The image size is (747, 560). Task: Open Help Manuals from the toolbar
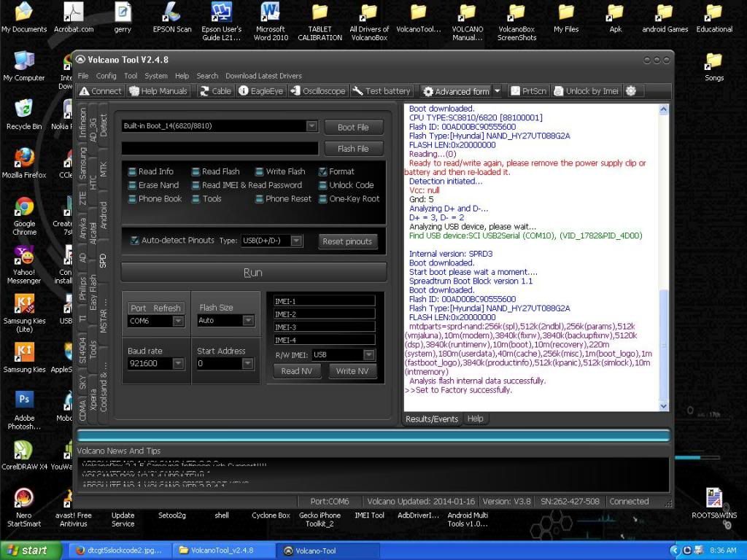click(x=158, y=91)
